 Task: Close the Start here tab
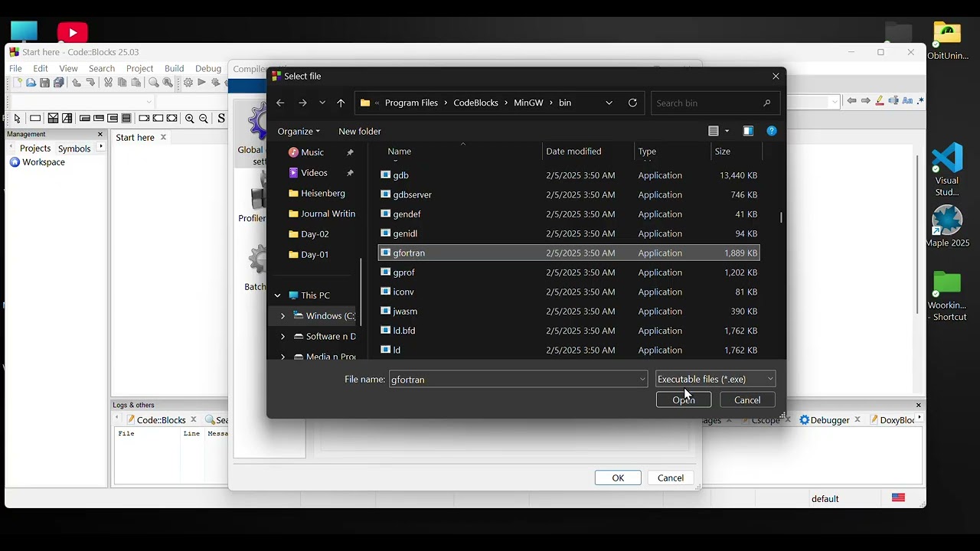163,138
